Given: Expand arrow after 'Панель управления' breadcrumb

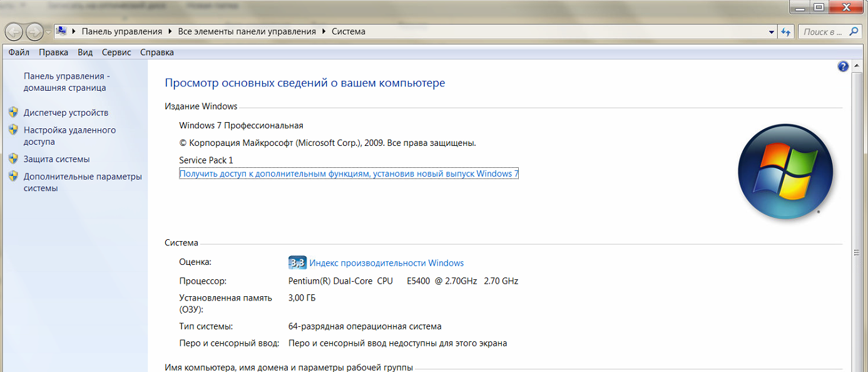Looking at the screenshot, I should pyautogui.click(x=170, y=31).
